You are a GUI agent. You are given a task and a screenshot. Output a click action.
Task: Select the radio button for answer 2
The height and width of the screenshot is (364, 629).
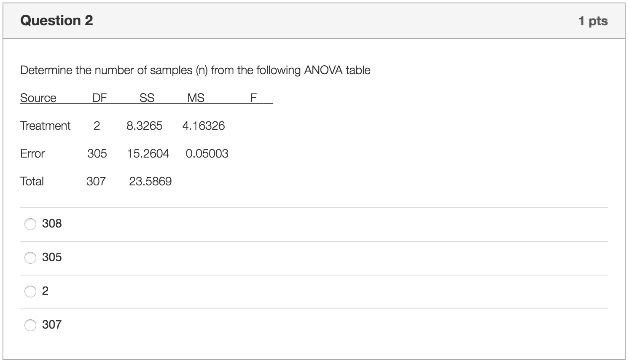pyautogui.click(x=30, y=291)
